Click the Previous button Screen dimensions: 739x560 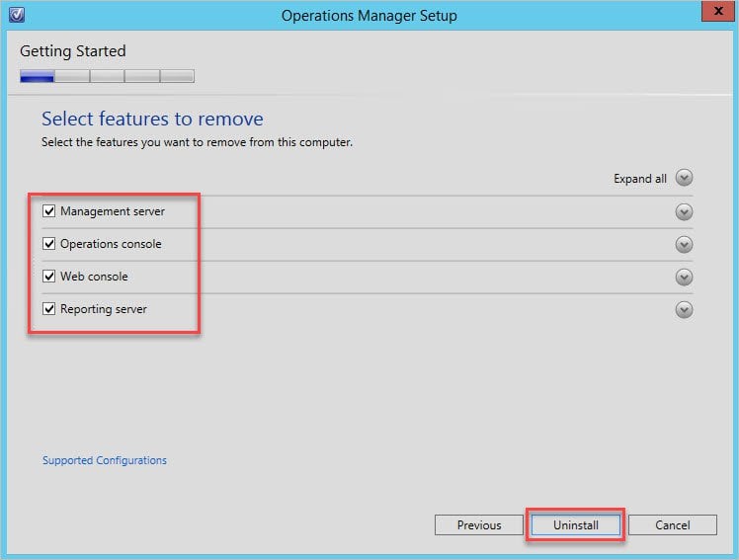[479, 524]
